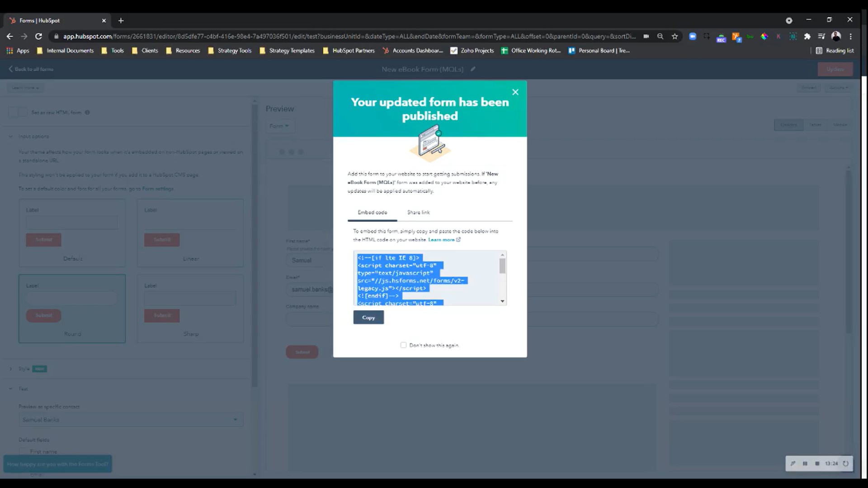Open Preview as specific contact dropdown
This screenshot has width=868, height=488.
(131, 419)
